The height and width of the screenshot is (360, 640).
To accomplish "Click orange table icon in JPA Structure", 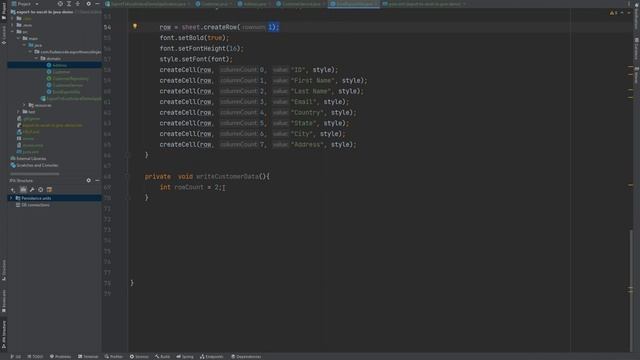I will [x=49, y=190].
